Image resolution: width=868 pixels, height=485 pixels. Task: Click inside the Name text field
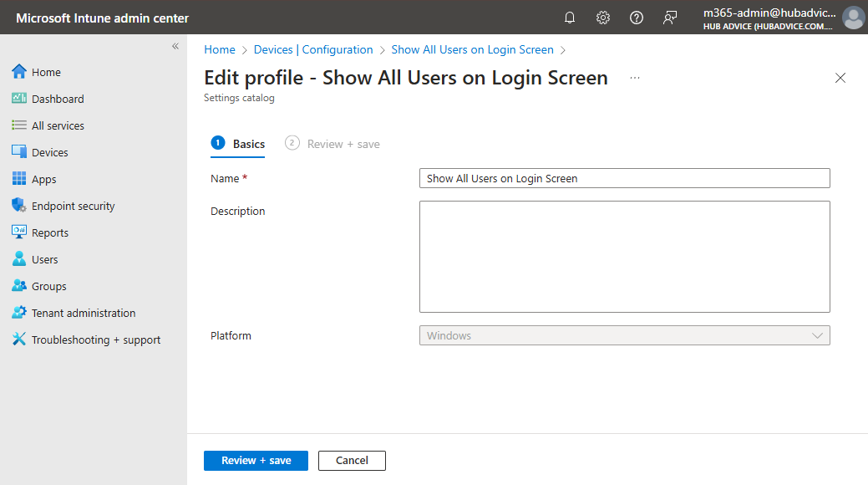point(624,178)
